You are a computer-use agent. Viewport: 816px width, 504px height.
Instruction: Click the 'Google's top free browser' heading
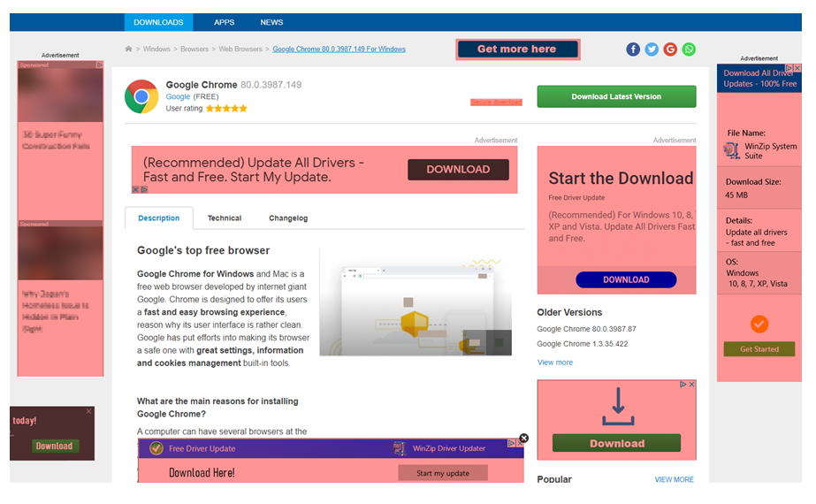click(203, 250)
